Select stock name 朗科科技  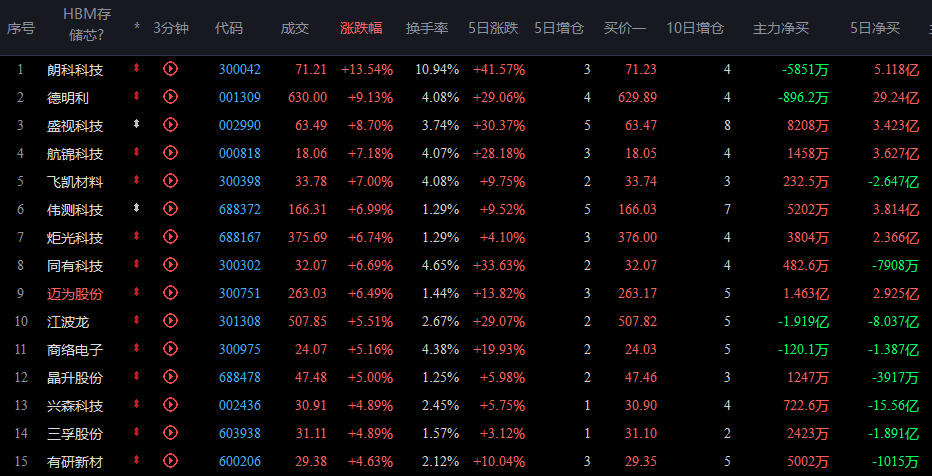click(75, 70)
